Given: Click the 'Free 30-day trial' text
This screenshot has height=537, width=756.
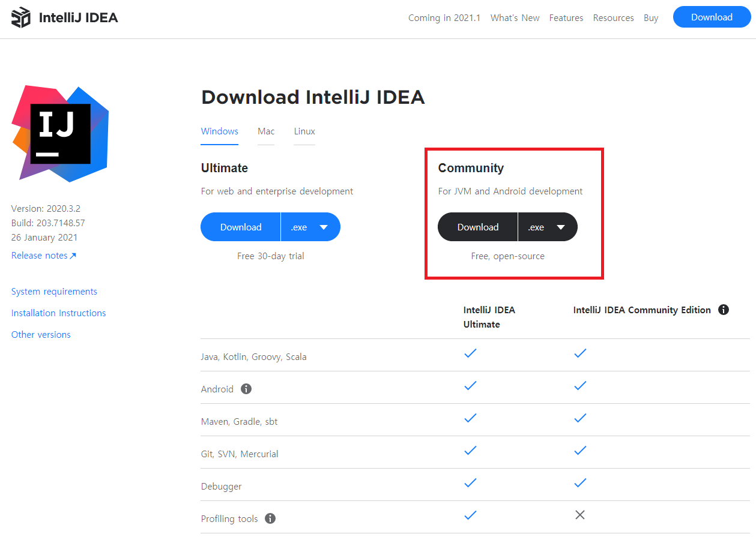Looking at the screenshot, I should pyautogui.click(x=271, y=256).
